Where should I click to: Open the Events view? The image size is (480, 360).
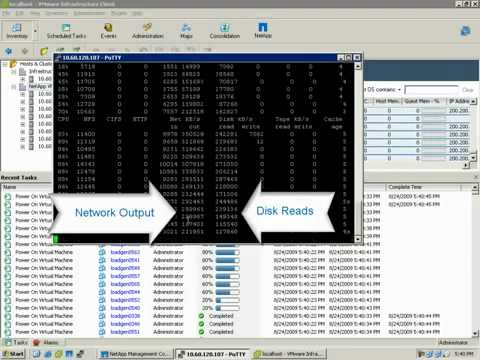click(108, 31)
